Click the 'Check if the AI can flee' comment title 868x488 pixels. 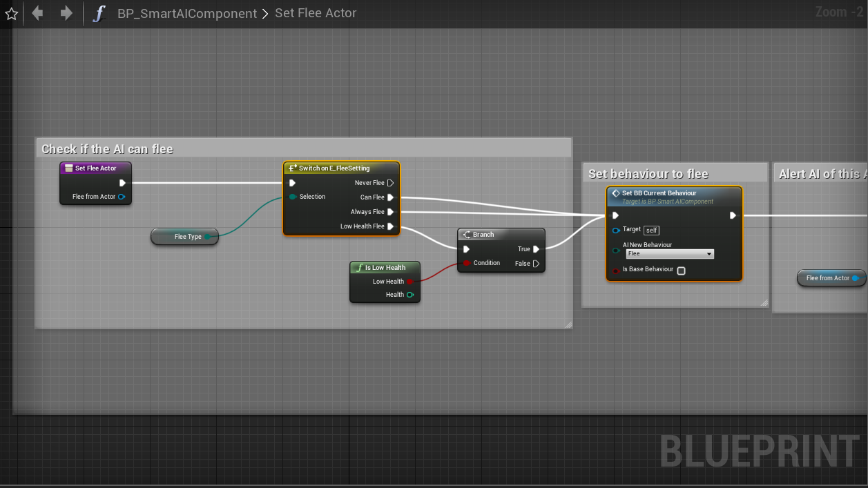(108, 149)
